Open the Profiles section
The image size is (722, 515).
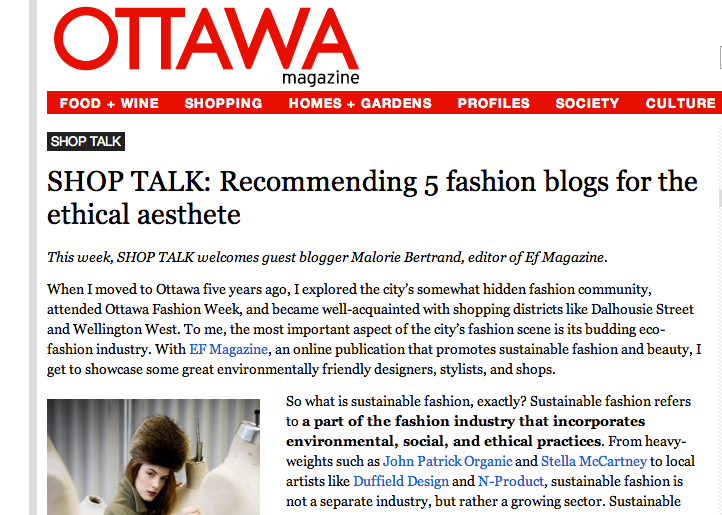pyautogui.click(x=494, y=103)
